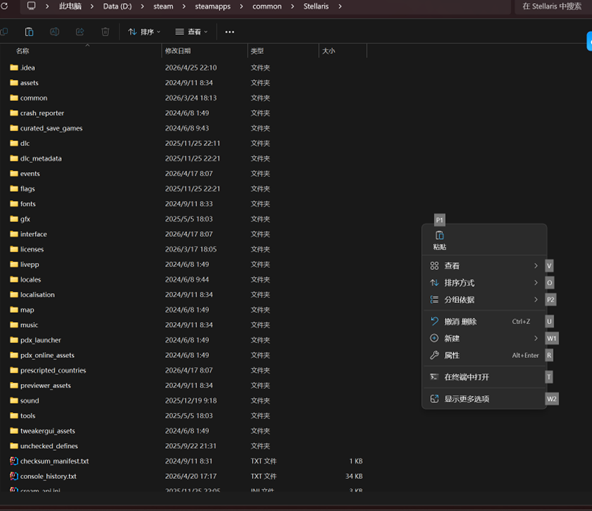Click the paste icon in toolbar
This screenshot has width=592, height=511.
click(x=29, y=32)
